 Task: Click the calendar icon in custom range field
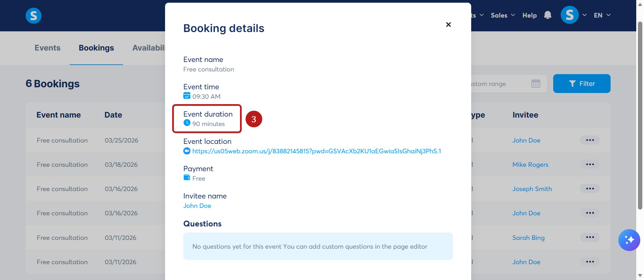(536, 84)
